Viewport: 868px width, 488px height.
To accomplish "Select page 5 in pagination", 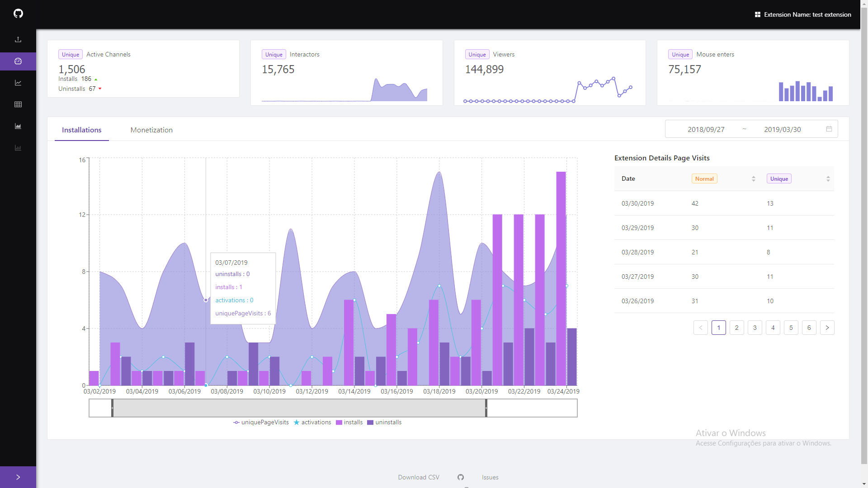I will [x=791, y=328].
